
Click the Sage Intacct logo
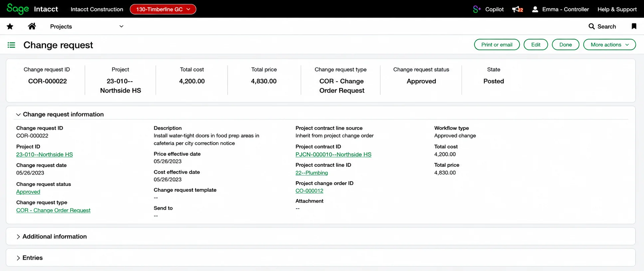pos(32,9)
